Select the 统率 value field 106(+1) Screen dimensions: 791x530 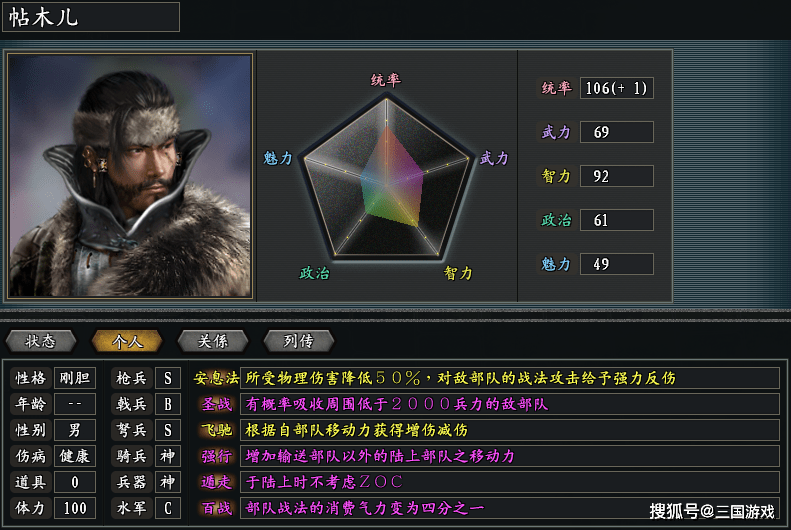616,88
